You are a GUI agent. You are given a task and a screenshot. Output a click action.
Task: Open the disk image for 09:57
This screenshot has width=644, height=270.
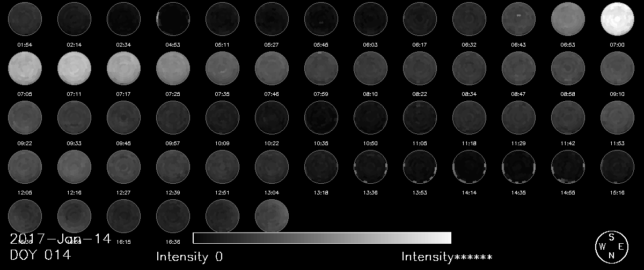point(173,117)
